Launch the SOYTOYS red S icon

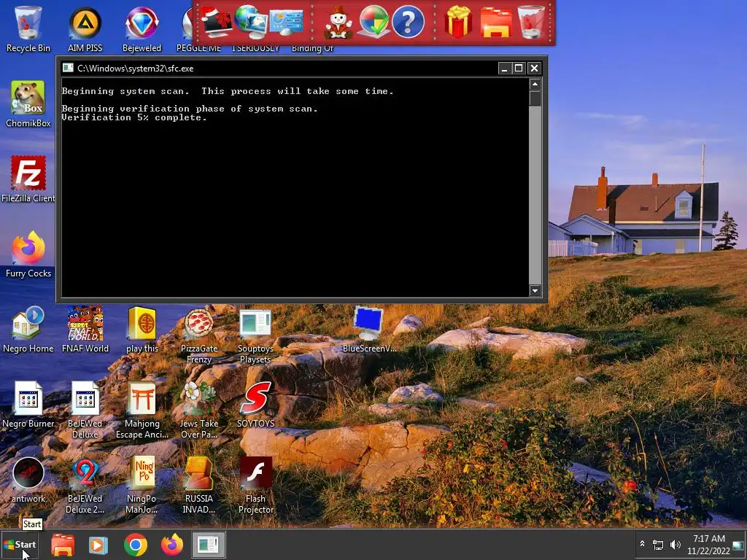click(x=255, y=404)
